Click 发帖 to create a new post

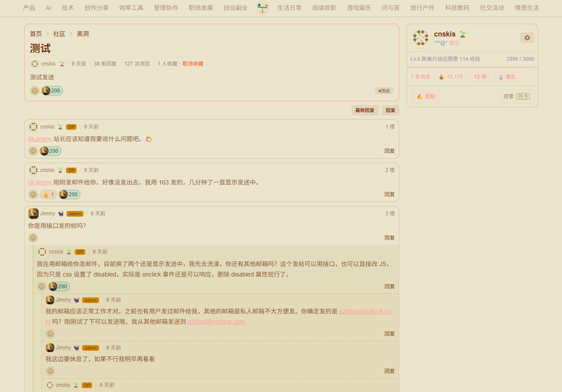click(x=426, y=96)
